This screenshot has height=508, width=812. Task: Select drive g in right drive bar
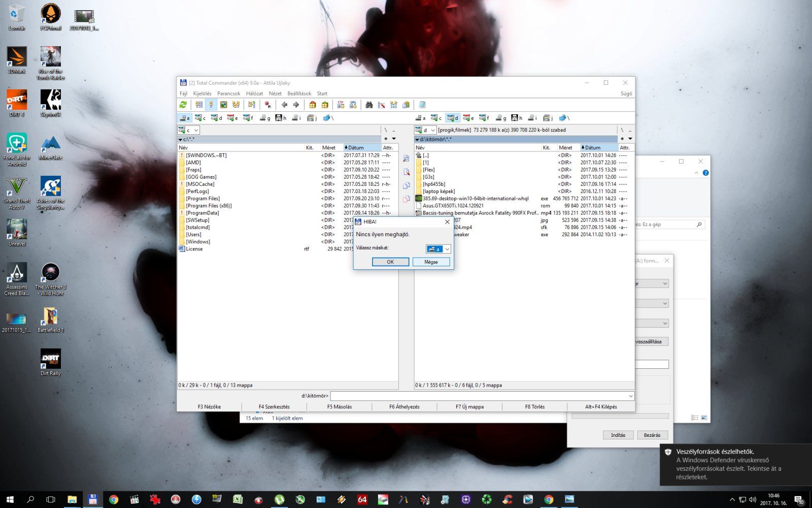501,118
